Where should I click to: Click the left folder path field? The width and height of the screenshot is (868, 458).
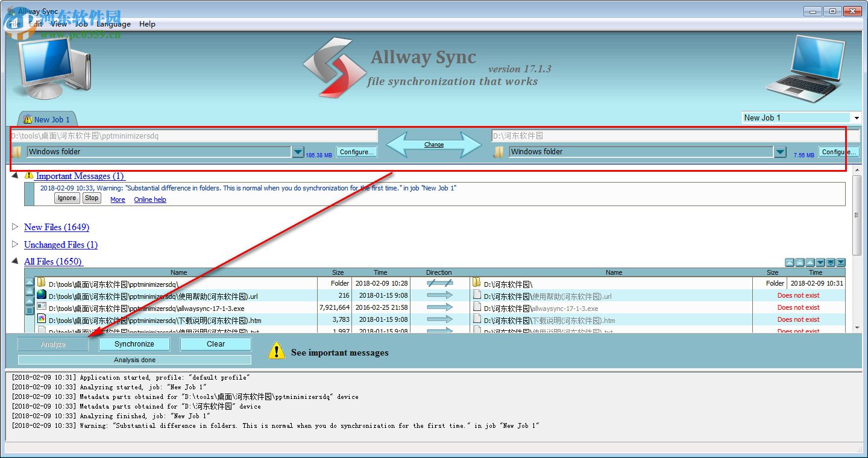click(x=193, y=136)
